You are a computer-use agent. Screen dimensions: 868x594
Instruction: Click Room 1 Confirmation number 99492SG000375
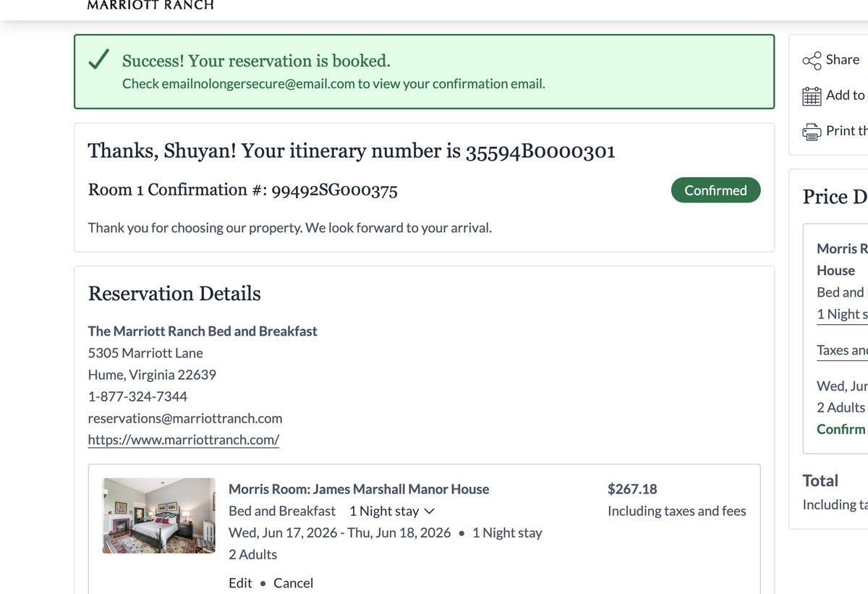coord(242,190)
